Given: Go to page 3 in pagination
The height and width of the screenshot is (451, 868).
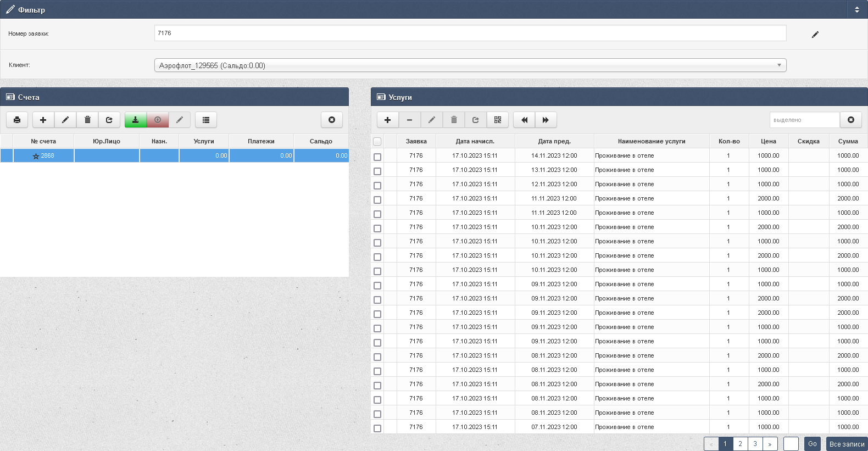Looking at the screenshot, I should coord(755,444).
